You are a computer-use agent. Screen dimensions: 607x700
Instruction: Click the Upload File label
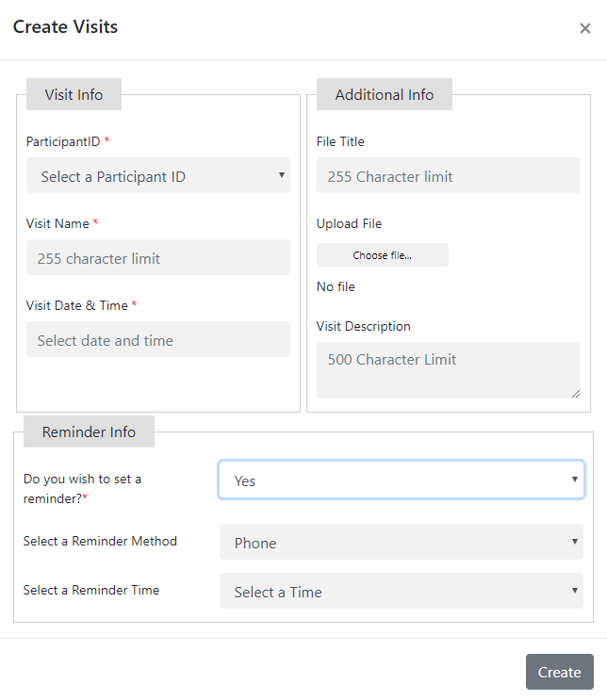pyautogui.click(x=349, y=223)
